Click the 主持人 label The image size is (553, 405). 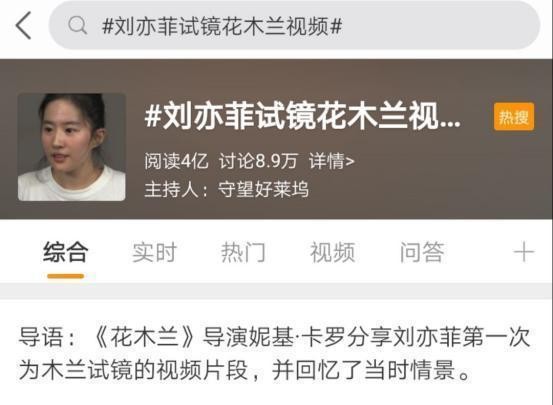[172, 189]
